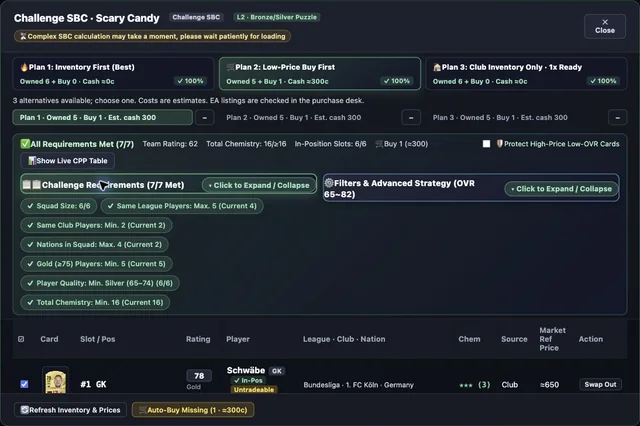Click the Buy 1 (≈300) cart summary

coord(402,144)
